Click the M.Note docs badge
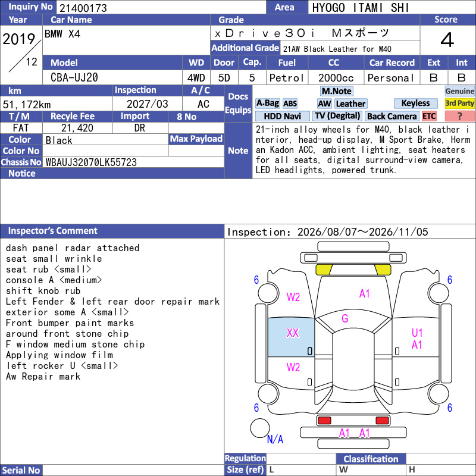 (337, 91)
